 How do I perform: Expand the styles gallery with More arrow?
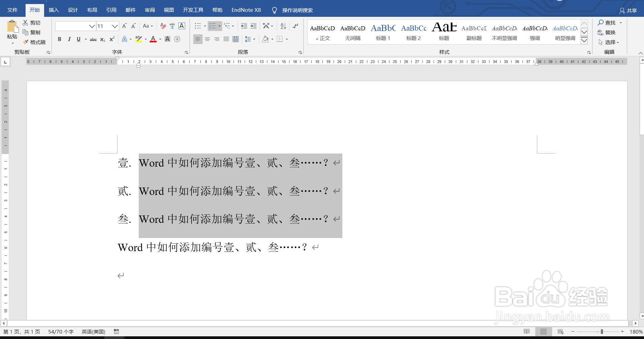click(584, 40)
